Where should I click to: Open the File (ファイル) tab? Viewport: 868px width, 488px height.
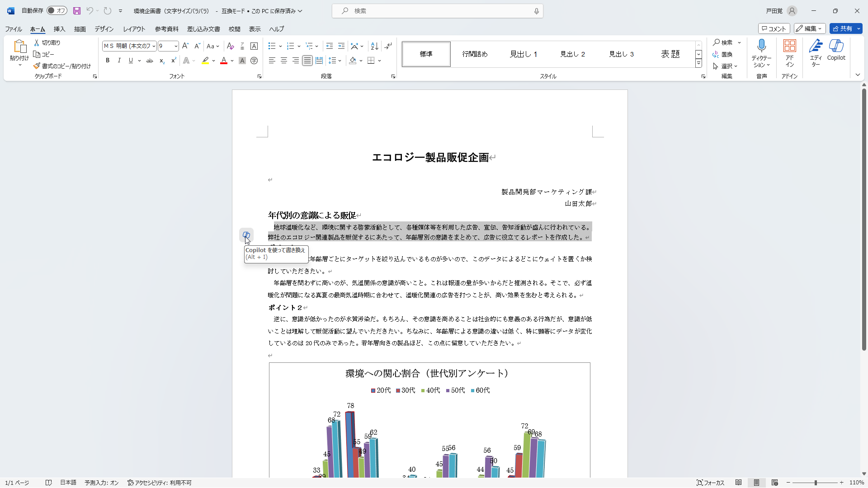point(14,29)
